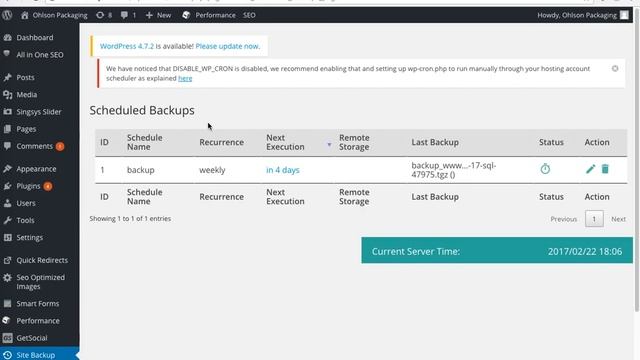Viewport: 640px width, 360px height.
Task: Click the schedule status stopwatch icon
Action: (545, 169)
